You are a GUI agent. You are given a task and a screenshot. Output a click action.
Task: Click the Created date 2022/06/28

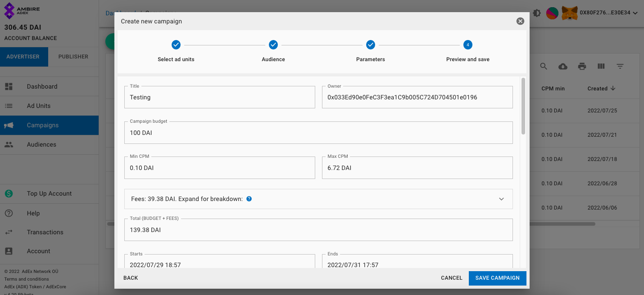tap(602, 183)
